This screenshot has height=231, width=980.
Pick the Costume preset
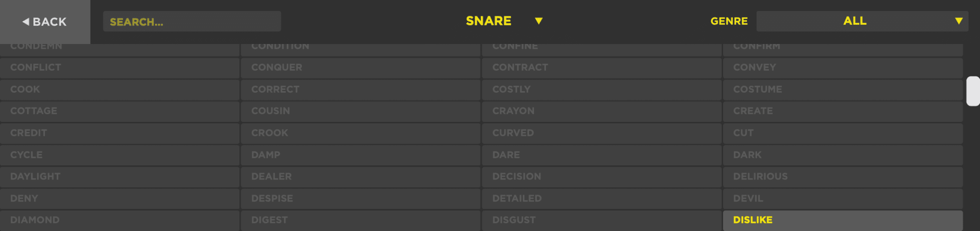842,89
